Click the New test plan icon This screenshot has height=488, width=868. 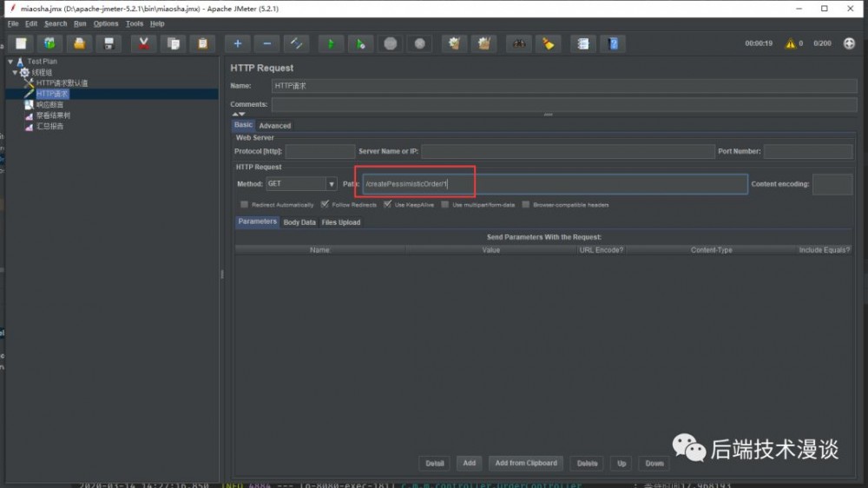(x=21, y=43)
